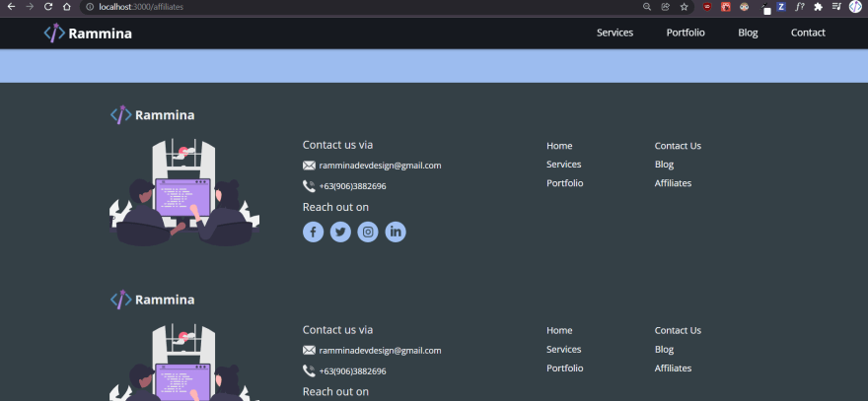Screen dimensions: 868x401
Task: Go to Portfolio link in second footer
Action: (x=564, y=368)
